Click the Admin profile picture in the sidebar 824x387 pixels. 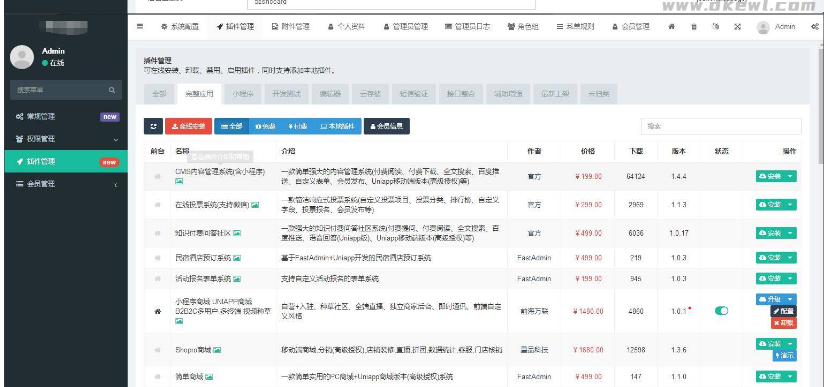pyautogui.click(x=22, y=57)
